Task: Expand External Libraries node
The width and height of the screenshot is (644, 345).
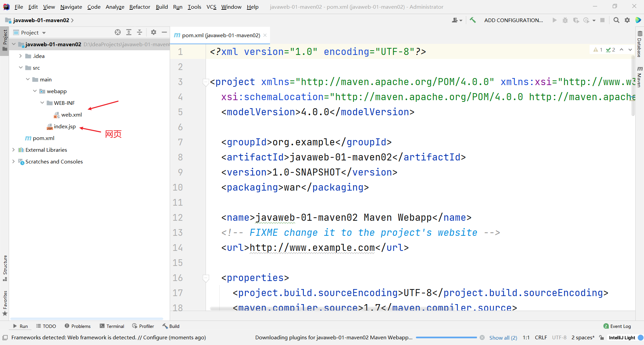Action: coord(13,150)
